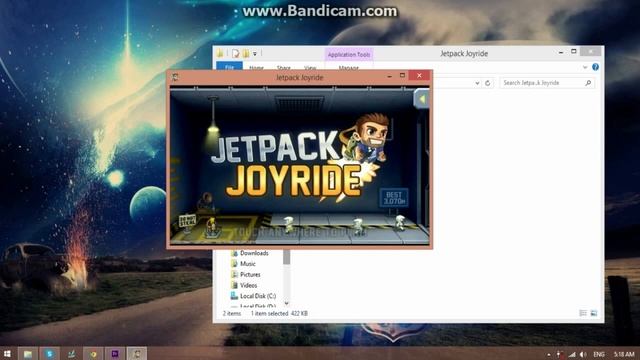The image size is (640, 360).
Task: Click the New folder quick access icon
Action: point(246,53)
